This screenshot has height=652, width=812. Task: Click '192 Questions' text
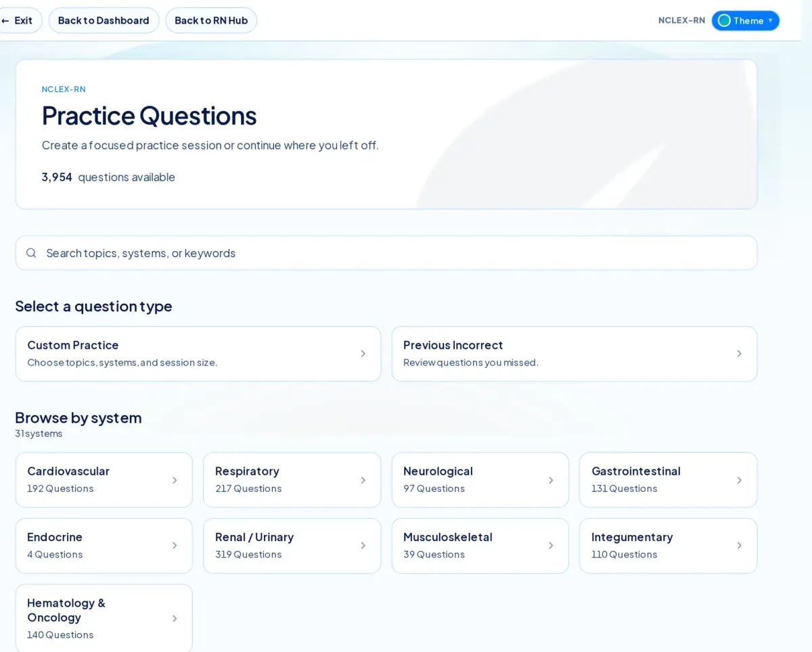click(60, 488)
